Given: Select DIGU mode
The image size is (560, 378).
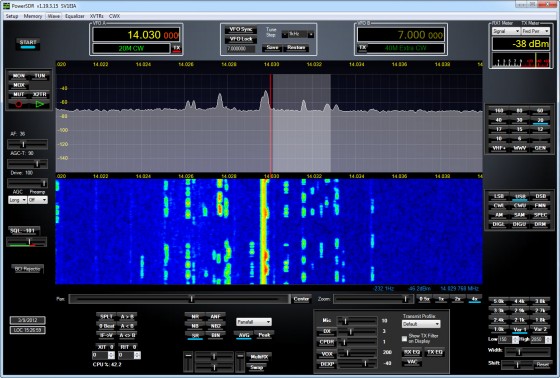Looking at the screenshot, I should (520, 224).
